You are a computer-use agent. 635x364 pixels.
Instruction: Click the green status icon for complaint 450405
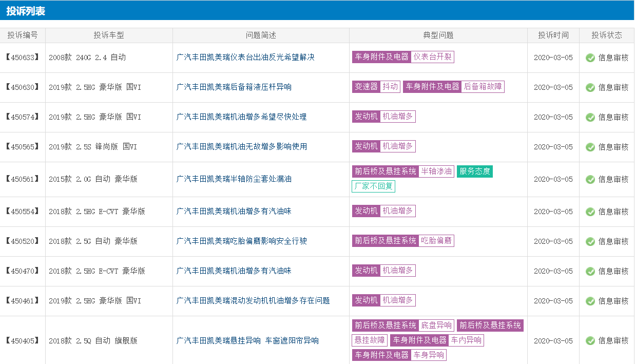pos(590,340)
